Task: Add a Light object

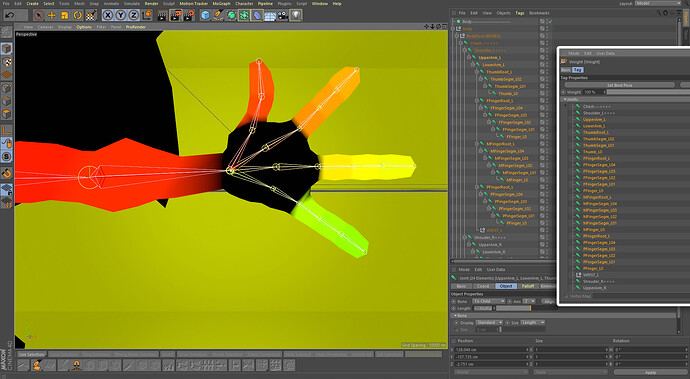Action: point(296,15)
